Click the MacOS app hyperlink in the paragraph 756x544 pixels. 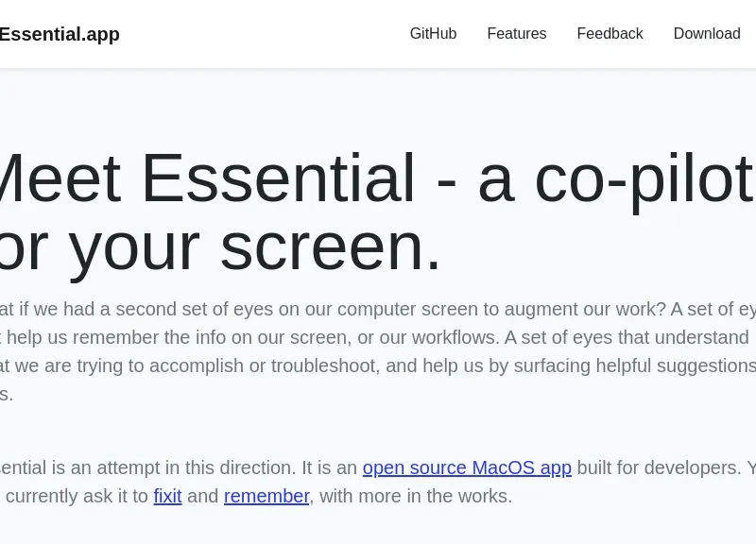click(x=467, y=467)
